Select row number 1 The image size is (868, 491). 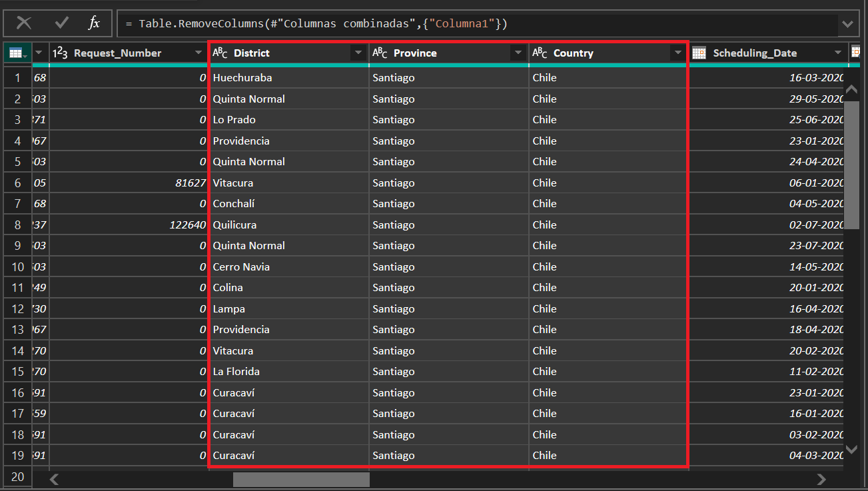tap(17, 78)
